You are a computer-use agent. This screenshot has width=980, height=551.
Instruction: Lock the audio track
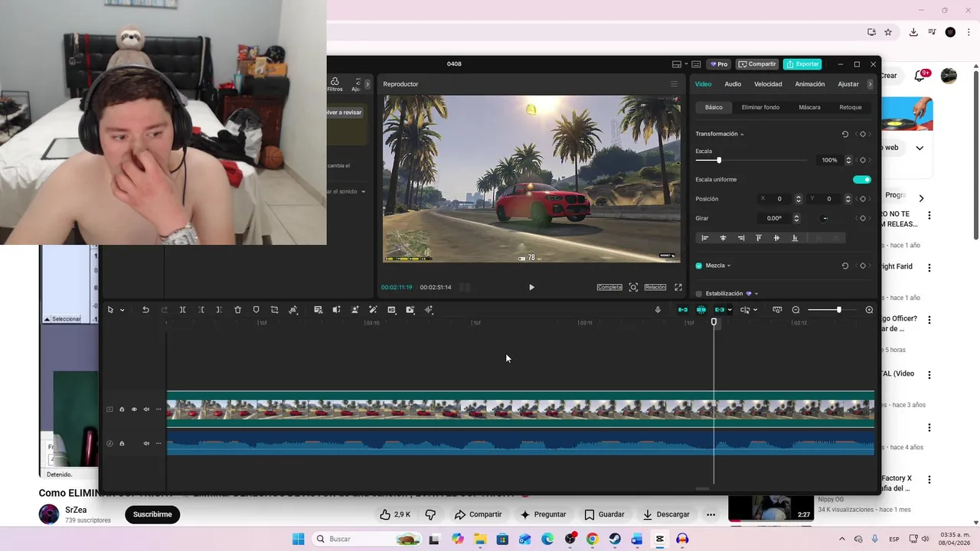(x=122, y=443)
